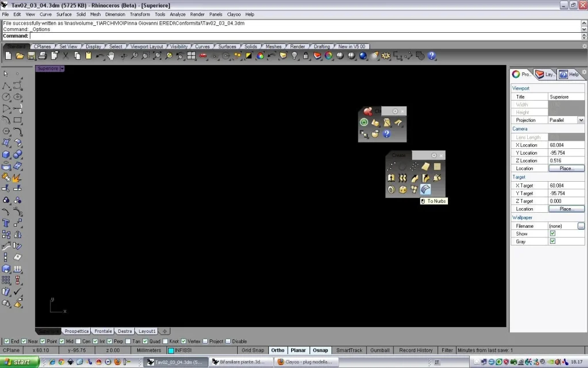The image size is (588, 368).
Task: Click the blue Help question mark toolbar icon
Action: click(x=431, y=56)
